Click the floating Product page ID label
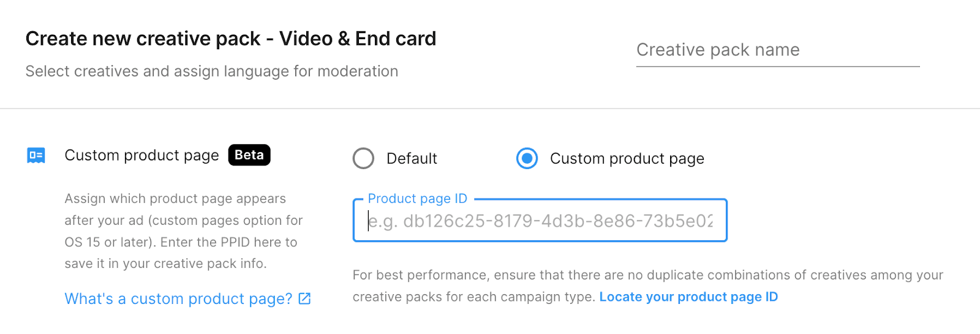Viewport: 980px width, 334px height. 417,199
